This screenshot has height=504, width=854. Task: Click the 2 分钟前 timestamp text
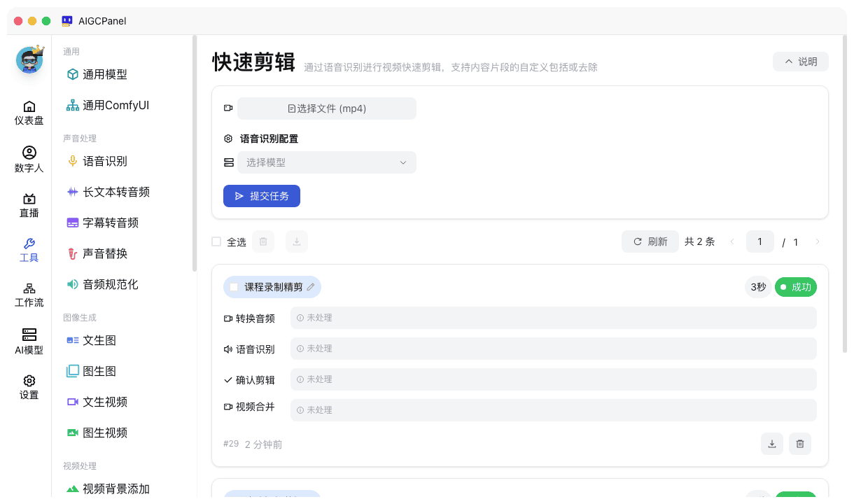(x=264, y=444)
